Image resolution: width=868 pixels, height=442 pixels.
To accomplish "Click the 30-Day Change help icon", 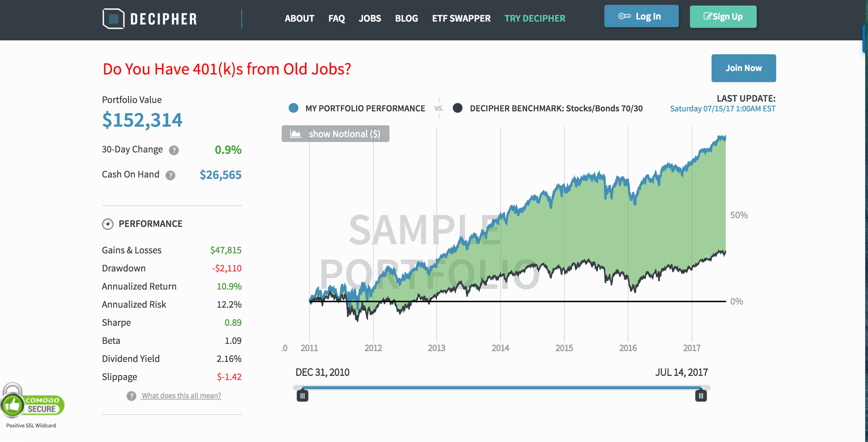I will point(174,150).
